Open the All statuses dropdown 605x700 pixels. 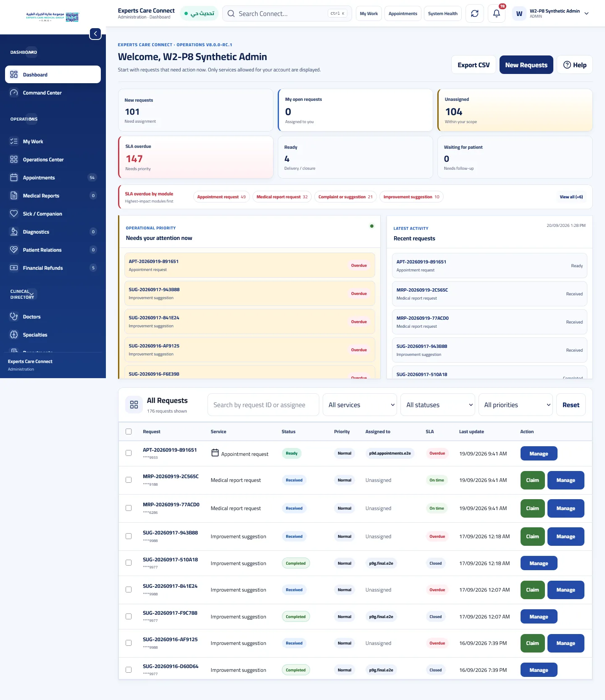tap(438, 405)
